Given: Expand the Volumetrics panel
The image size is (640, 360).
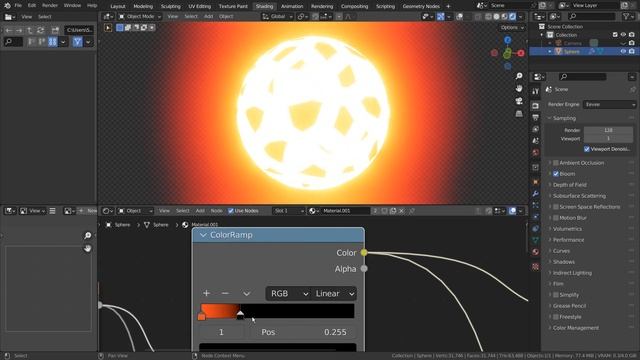Looking at the screenshot, I should click(x=567, y=229).
